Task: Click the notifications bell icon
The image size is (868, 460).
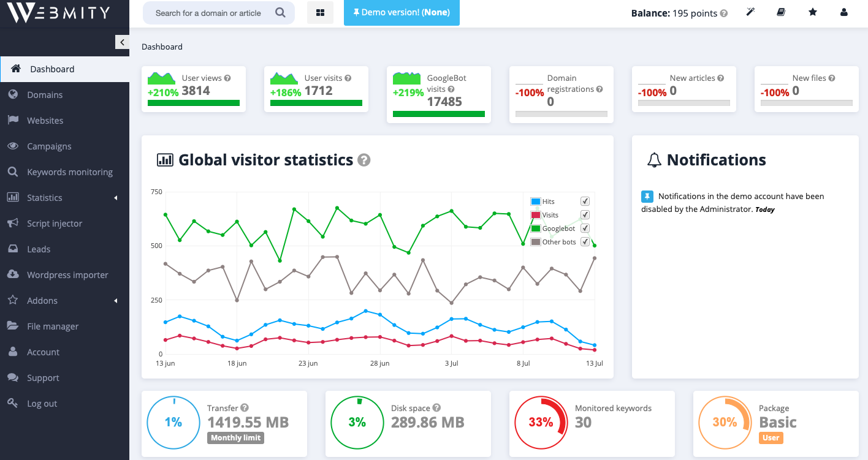Action: pyautogui.click(x=655, y=159)
